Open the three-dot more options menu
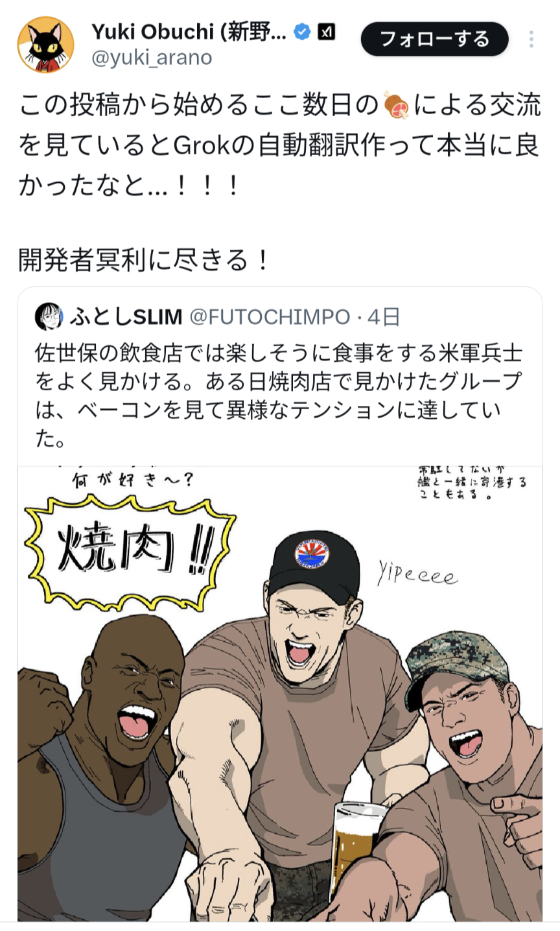Viewport: 560px width, 931px height. 531,39
